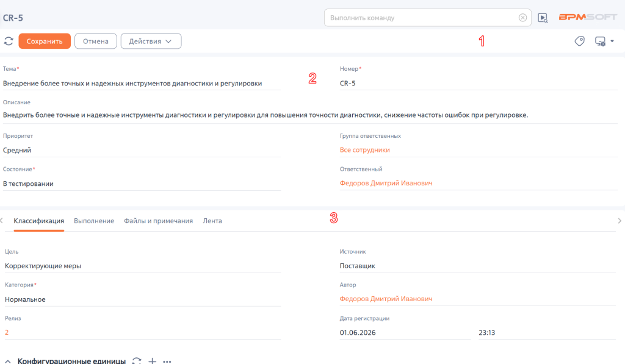Expand the view settings dropdown arrow
The height and width of the screenshot is (364, 625).
click(x=612, y=41)
